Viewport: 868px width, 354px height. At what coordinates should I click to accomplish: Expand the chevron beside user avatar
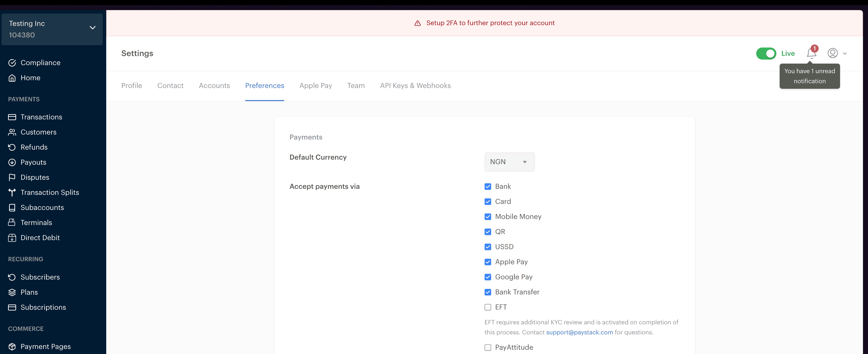[845, 54]
